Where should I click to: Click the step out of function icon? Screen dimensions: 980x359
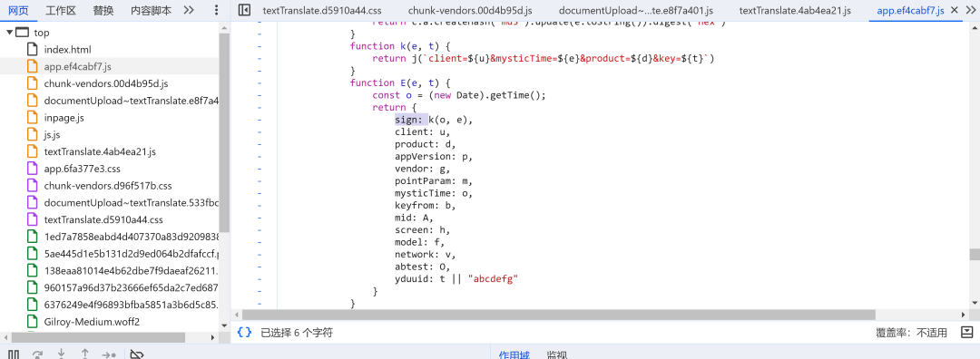coord(85,354)
